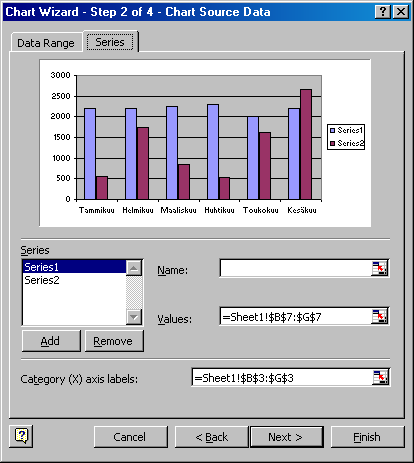
Task: Open Office Assistant help icon at bottom left
Action: pos(21,436)
